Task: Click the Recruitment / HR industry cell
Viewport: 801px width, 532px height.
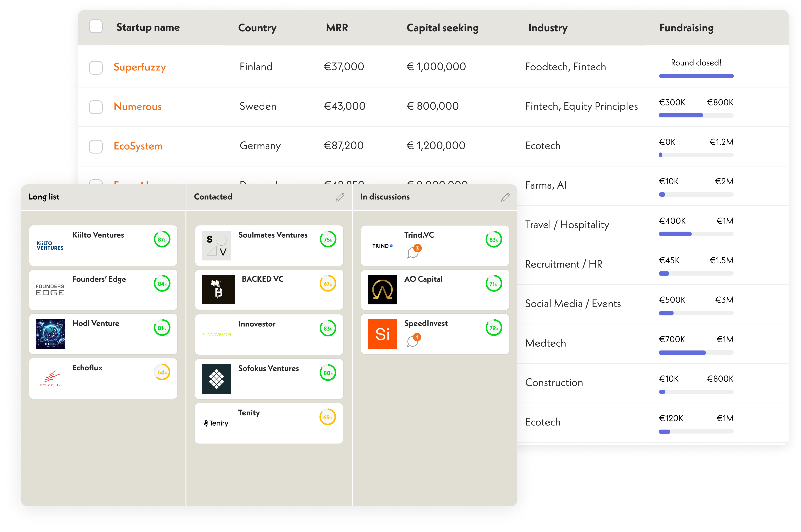Action: tap(563, 264)
